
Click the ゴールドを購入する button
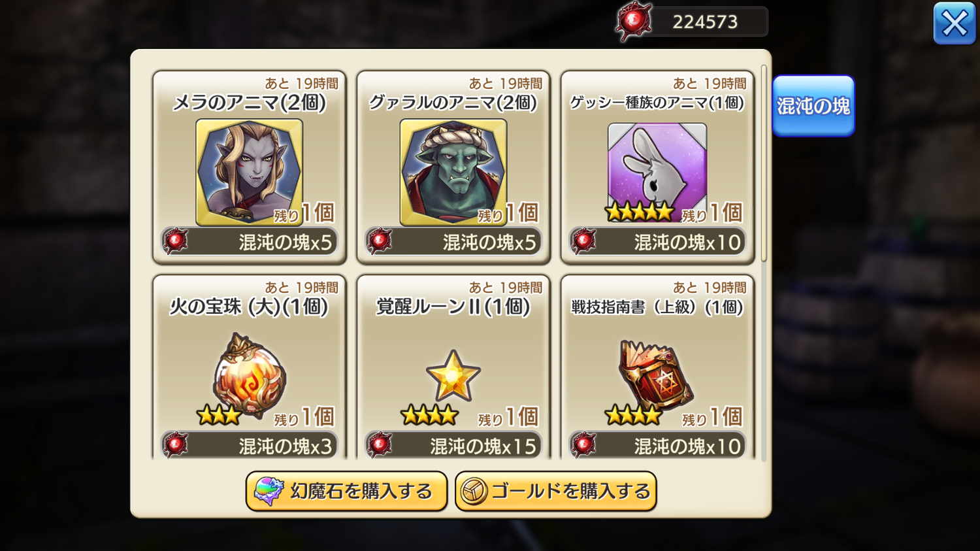556,491
